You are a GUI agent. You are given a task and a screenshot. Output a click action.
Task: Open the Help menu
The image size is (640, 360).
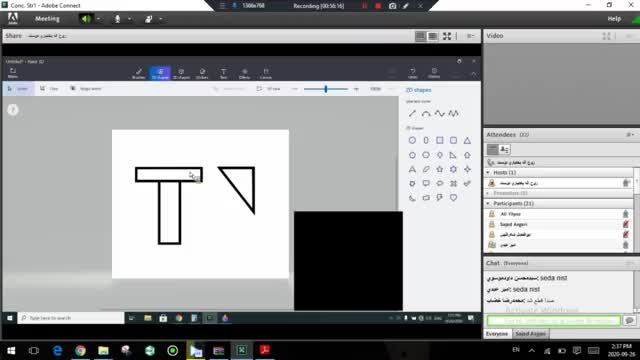pos(614,19)
